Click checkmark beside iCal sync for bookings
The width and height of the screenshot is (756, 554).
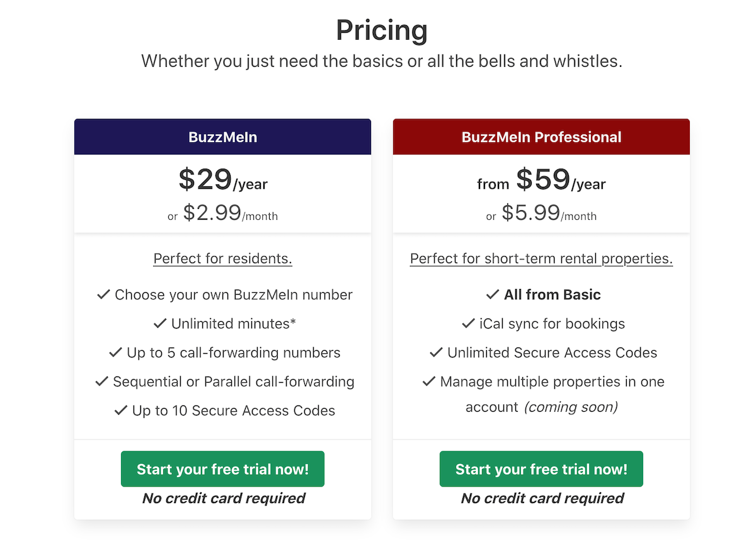[468, 324]
